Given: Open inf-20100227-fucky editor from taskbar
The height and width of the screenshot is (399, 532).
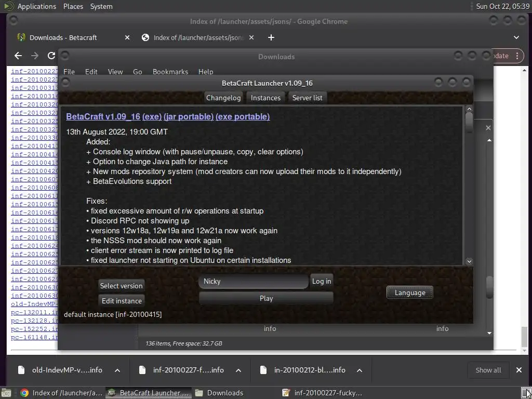Looking at the screenshot, I should (x=322, y=393).
